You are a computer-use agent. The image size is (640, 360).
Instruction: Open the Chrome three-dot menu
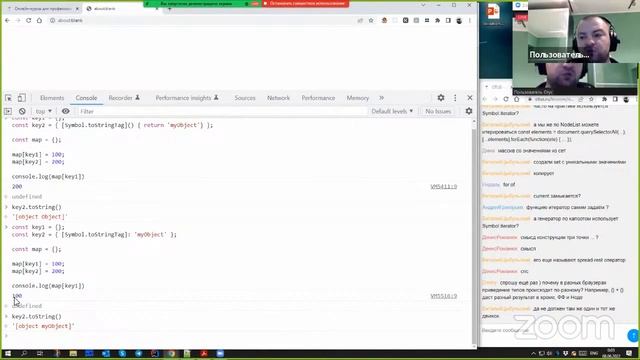click(x=470, y=20)
